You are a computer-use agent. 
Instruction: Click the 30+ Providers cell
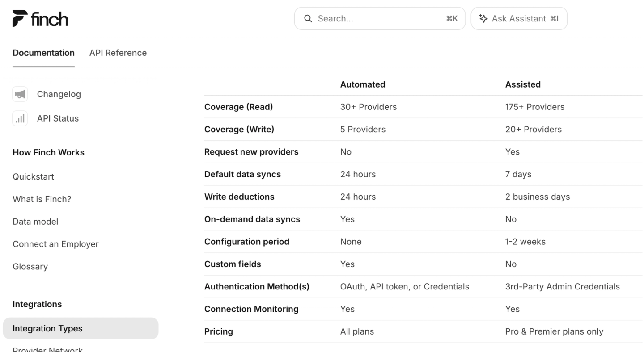click(x=369, y=107)
